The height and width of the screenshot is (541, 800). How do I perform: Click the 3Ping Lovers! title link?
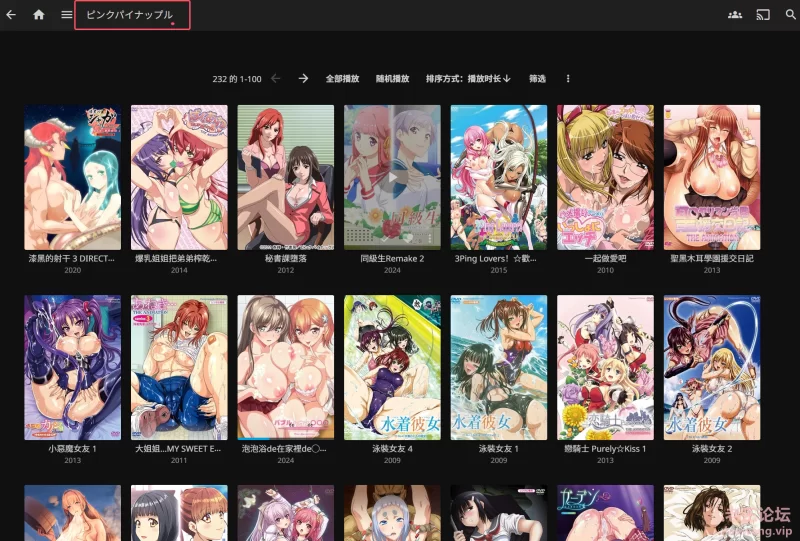495,259
